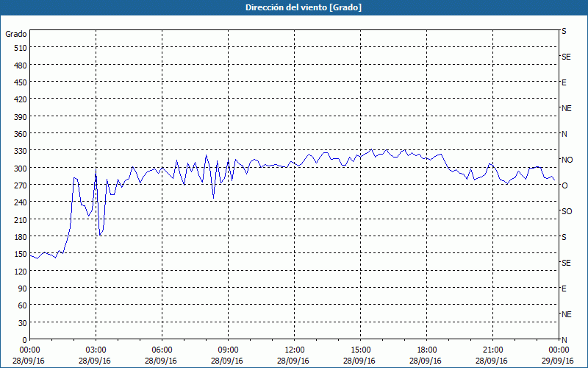Click the 390 value on the degree axis
588x368 pixels.
click(x=21, y=117)
